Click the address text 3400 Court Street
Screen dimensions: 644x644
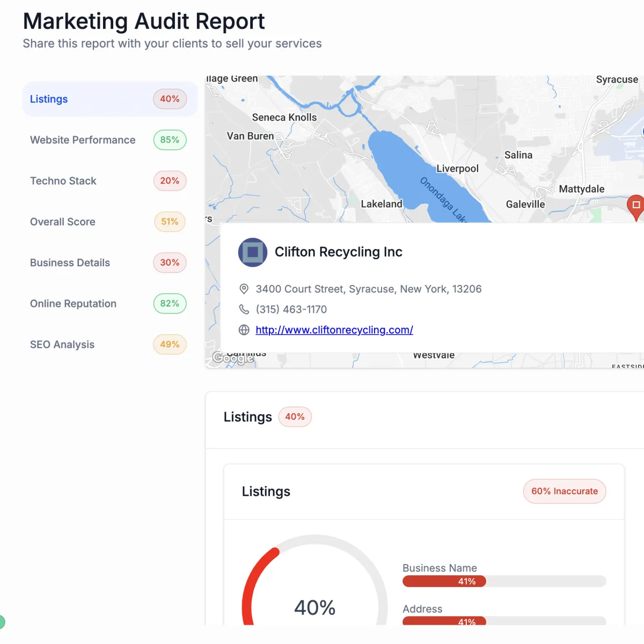pos(369,289)
